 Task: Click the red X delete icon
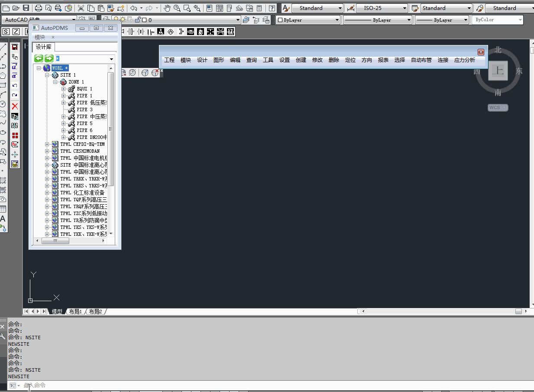(x=15, y=106)
